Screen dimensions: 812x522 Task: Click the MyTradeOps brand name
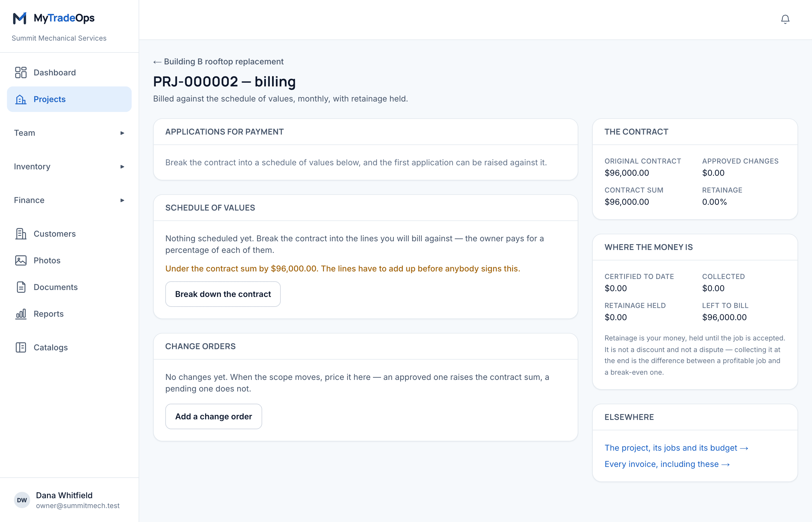pyautogui.click(x=64, y=18)
